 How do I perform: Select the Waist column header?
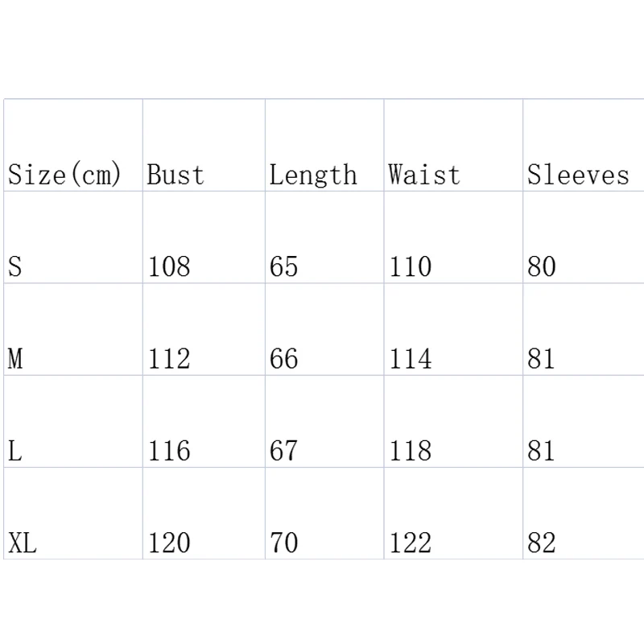pos(424,175)
